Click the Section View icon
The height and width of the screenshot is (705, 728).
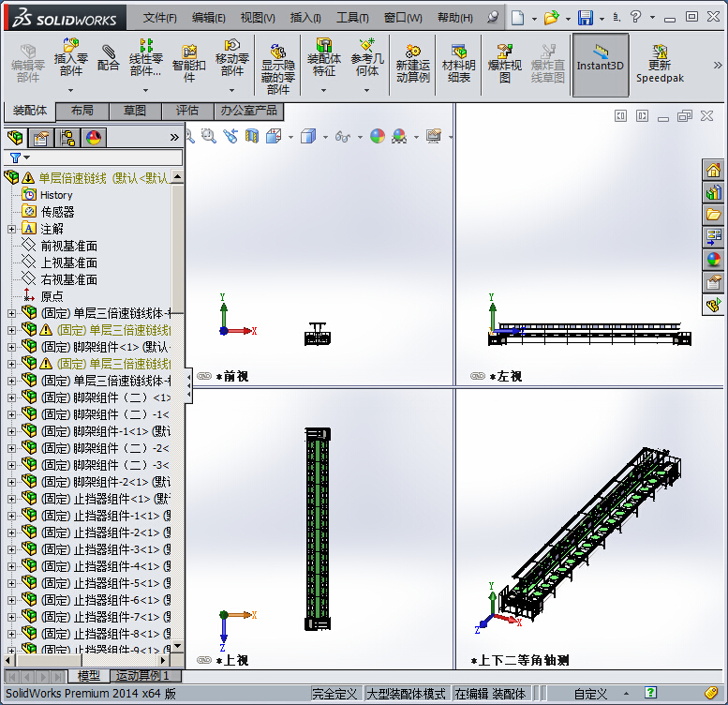coord(252,136)
